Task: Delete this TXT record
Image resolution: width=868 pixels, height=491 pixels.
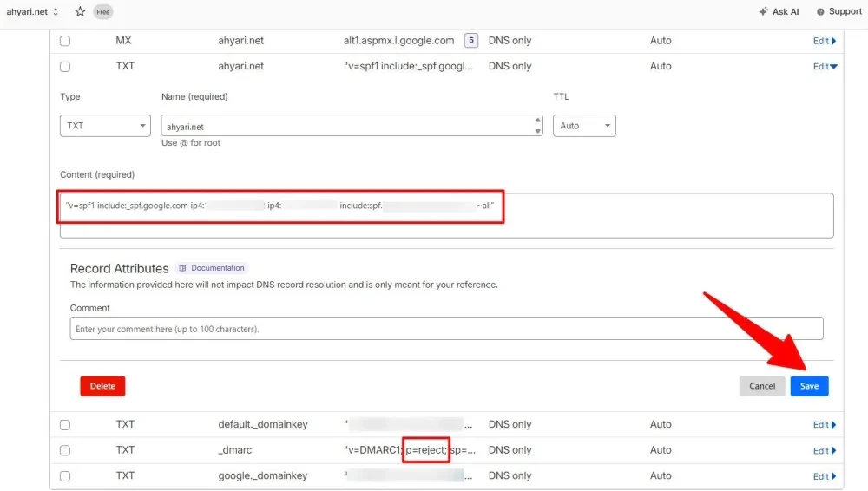Action: click(x=102, y=386)
